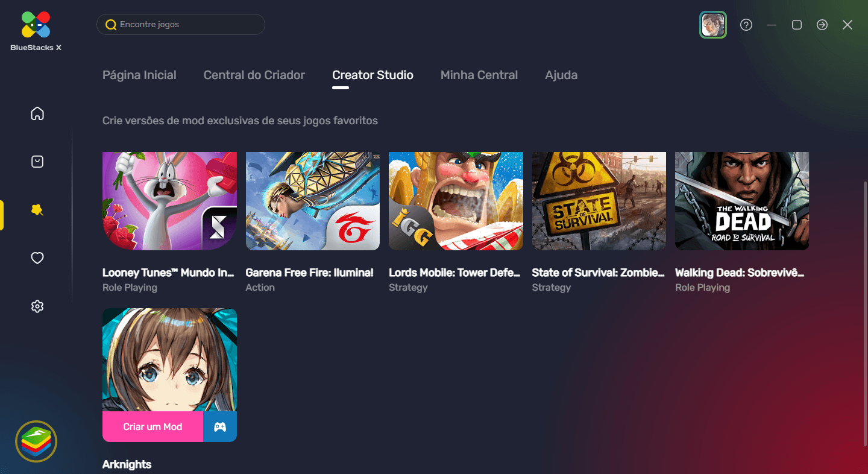Click the Lords Mobile: Tower Defe... title
Image resolution: width=868 pixels, height=474 pixels.
click(x=454, y=273)
